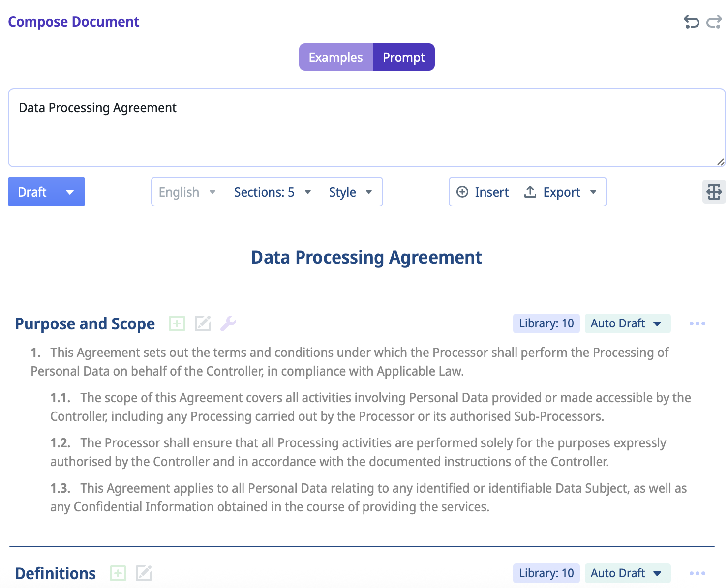Click the wrench icon beside Purpose and Scope
The height and width of the screenshot is (588, 728).
point(228,323)
